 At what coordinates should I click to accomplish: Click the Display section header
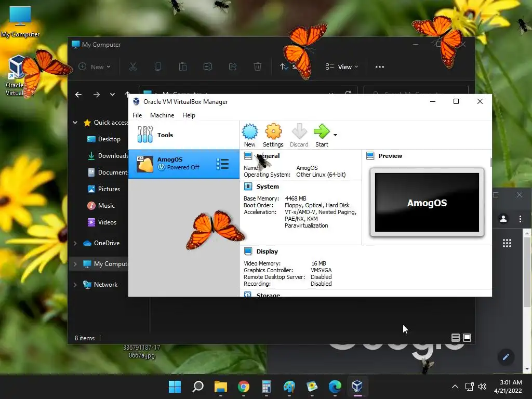pos(267,251)
